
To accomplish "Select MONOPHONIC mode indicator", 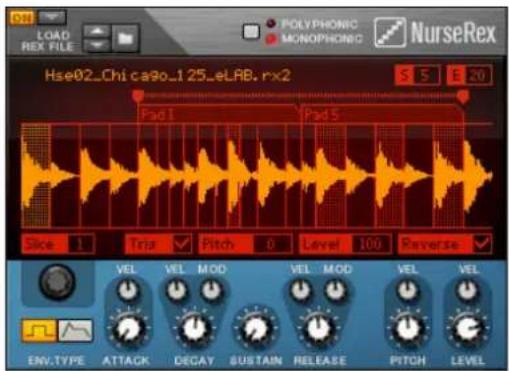I will 271,39.
